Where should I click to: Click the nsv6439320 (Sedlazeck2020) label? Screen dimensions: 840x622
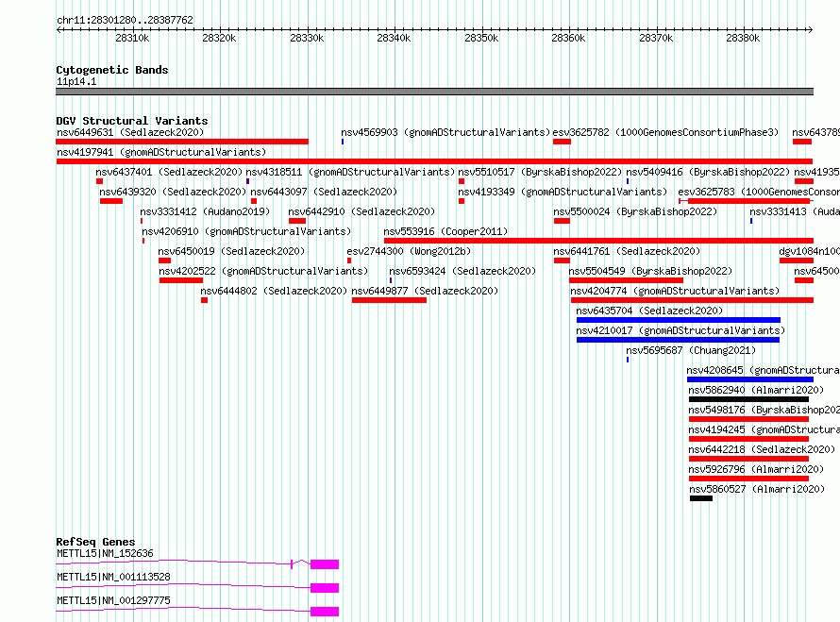click(x=173, y=192)
